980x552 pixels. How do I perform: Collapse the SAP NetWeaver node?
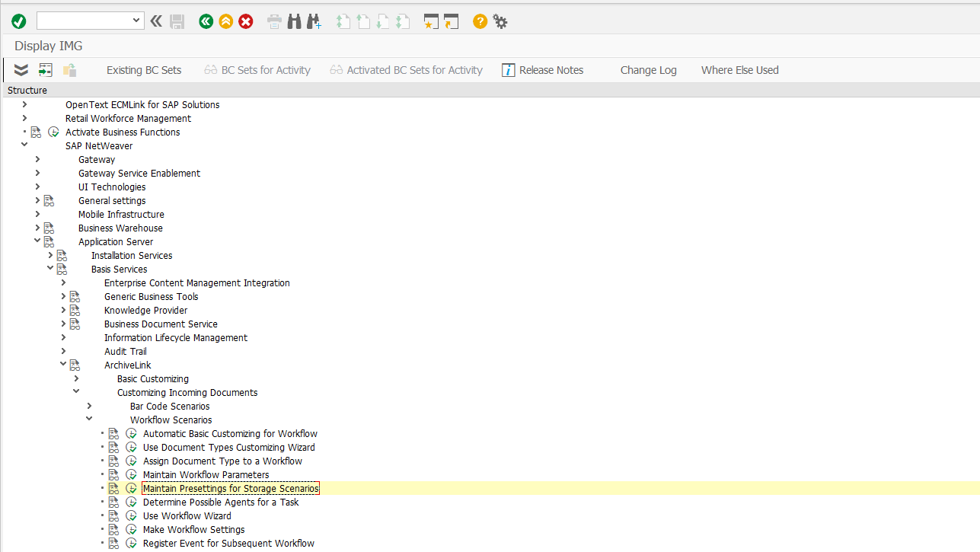24,145
